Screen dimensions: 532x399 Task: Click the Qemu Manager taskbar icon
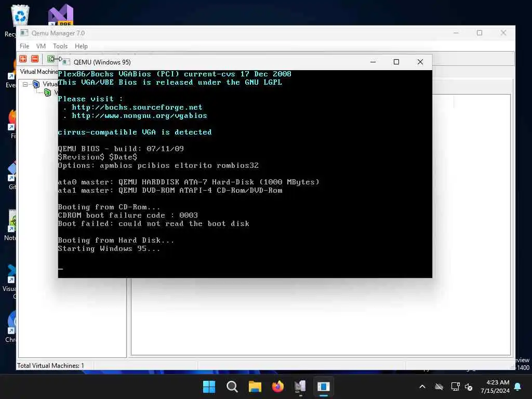[x=300, y=387]
